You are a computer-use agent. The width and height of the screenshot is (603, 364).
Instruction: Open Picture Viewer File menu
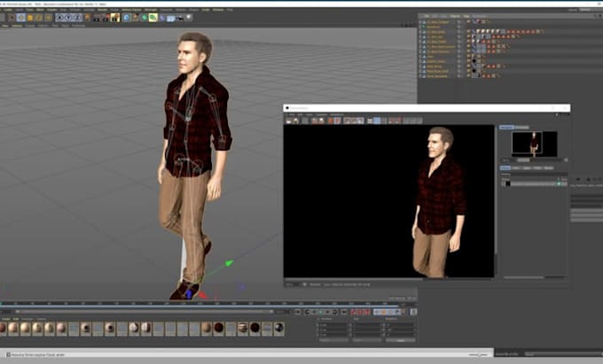[x=293, y=114]
